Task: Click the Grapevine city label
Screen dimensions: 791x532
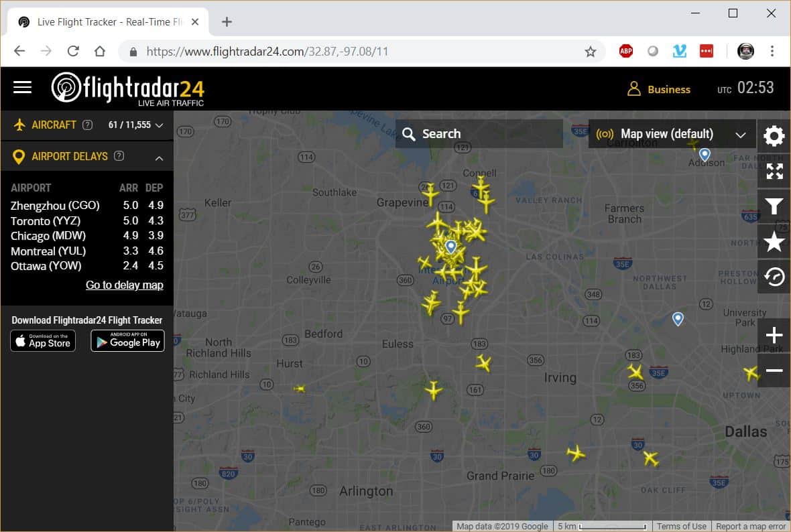Action: [x=402, y=203]
